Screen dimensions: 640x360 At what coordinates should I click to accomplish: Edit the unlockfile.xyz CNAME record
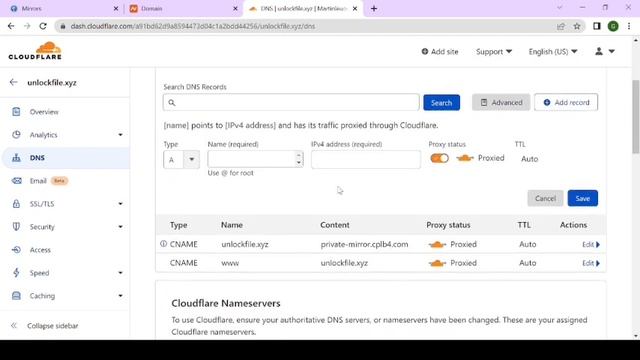tap(591, 244)
